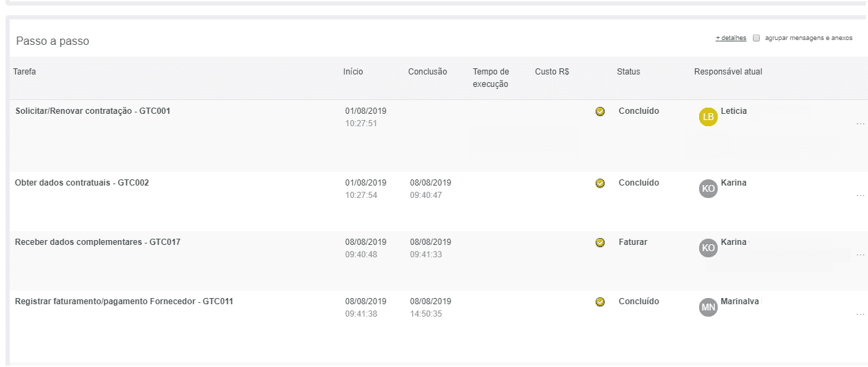Show more with + detalhes link
This screenshot has width=868, height=367.
[x=731, y=39]
